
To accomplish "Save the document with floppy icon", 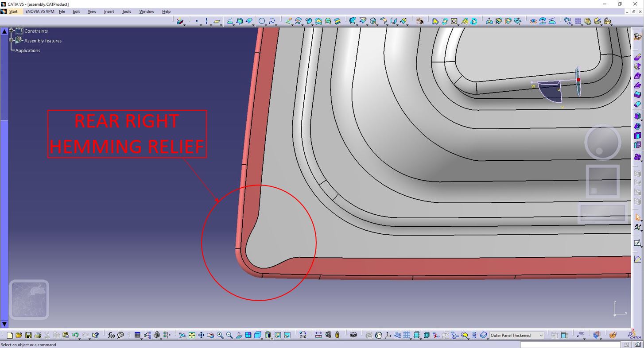I will point(28,336).
